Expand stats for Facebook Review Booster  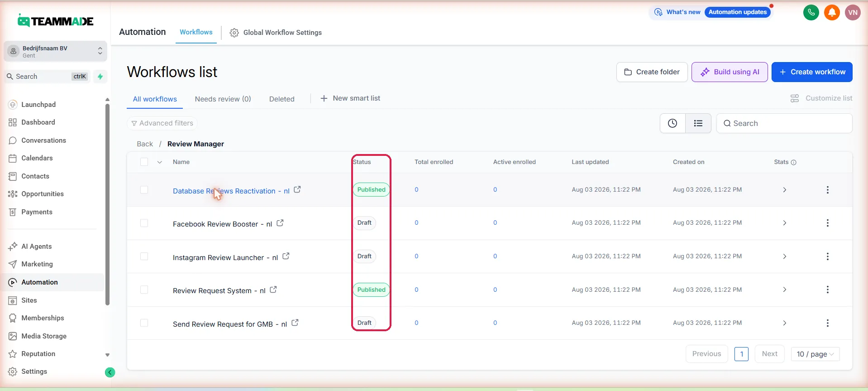785,223
